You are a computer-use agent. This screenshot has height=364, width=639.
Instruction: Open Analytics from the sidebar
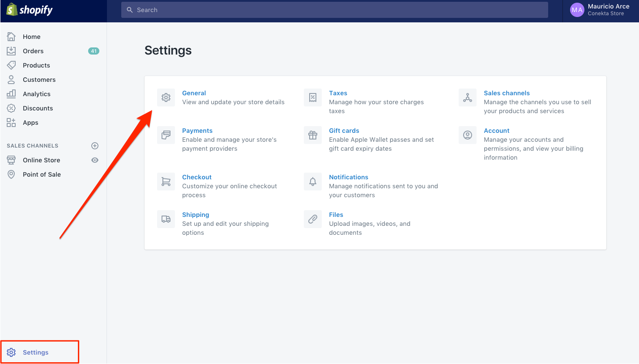point(36,94)
